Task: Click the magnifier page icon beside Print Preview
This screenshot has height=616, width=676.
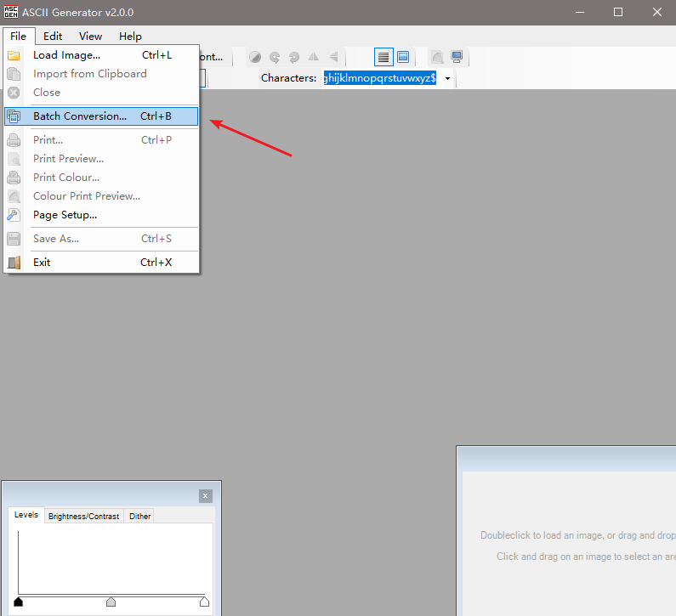Action: point(14,159)
